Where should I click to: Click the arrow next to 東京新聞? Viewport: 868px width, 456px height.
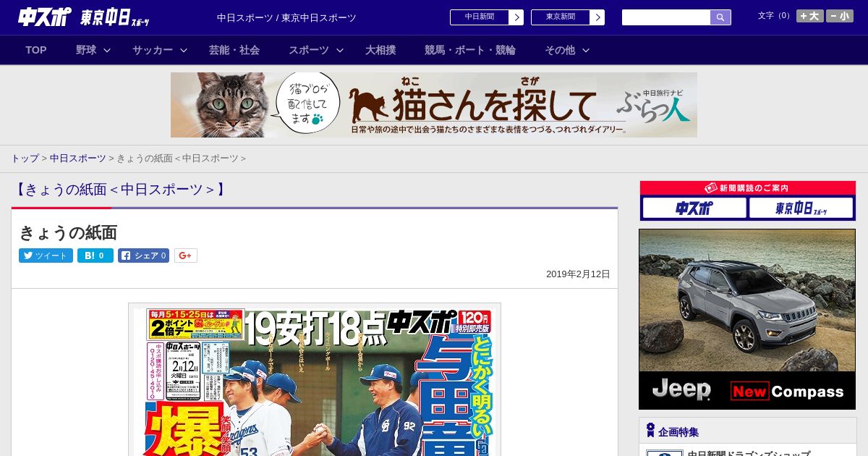point(597,17)
